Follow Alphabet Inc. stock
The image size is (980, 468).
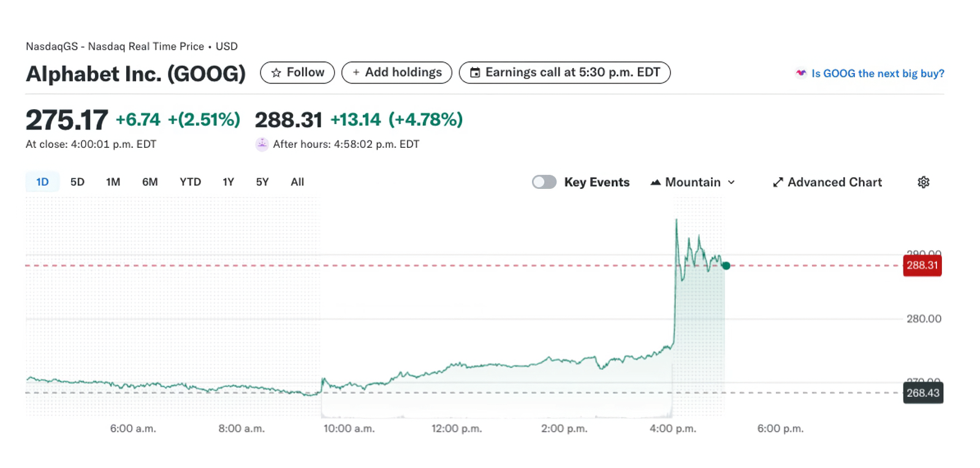click(x=297, y=72)
